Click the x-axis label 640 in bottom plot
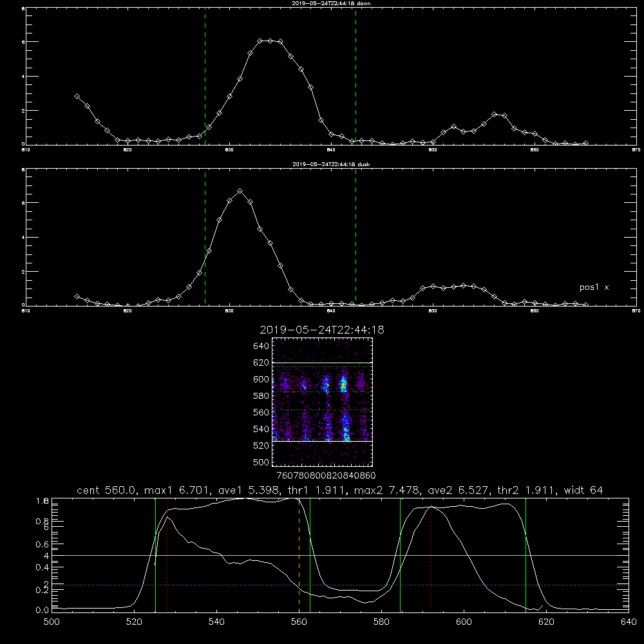Screen dimensions: 644x644 pos(629,622)
